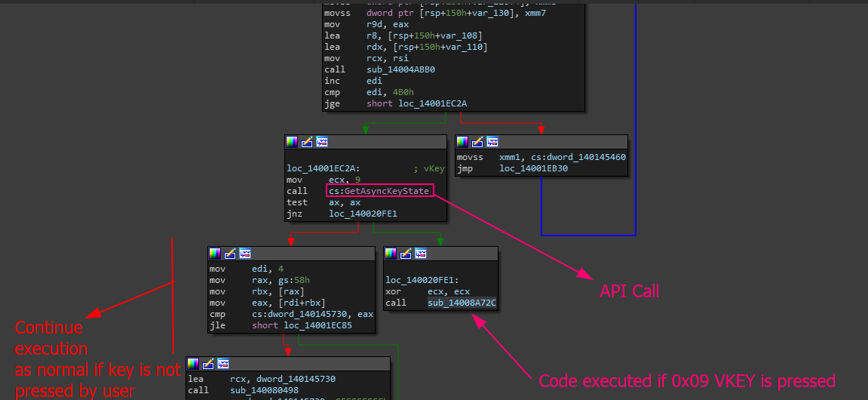Screen dimensions: 868x400
Task: Click the jnz loc_140020FE1 operand
Action: tap(363, 214)
